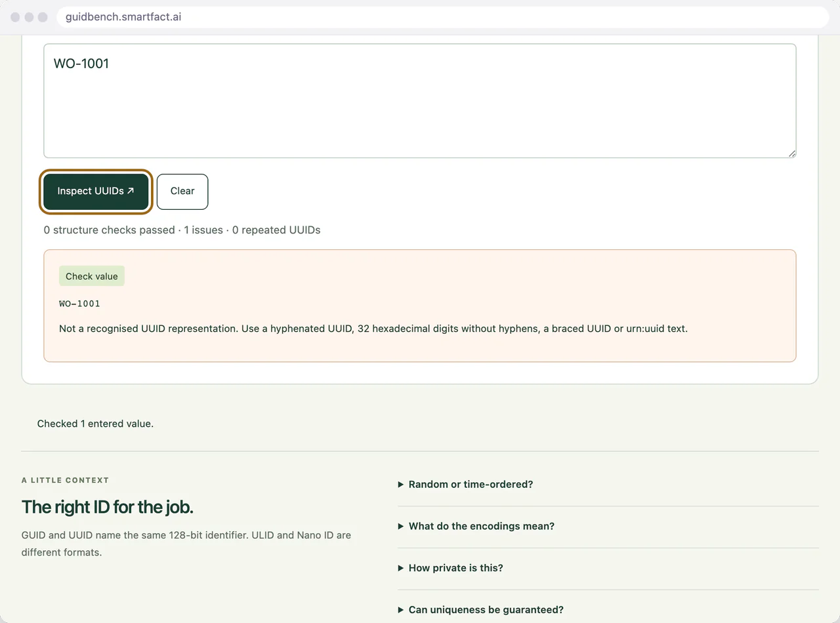Screen dimensions: 840x623
Task: Open the "How private is this?" section
Action: tap(608, 569)
